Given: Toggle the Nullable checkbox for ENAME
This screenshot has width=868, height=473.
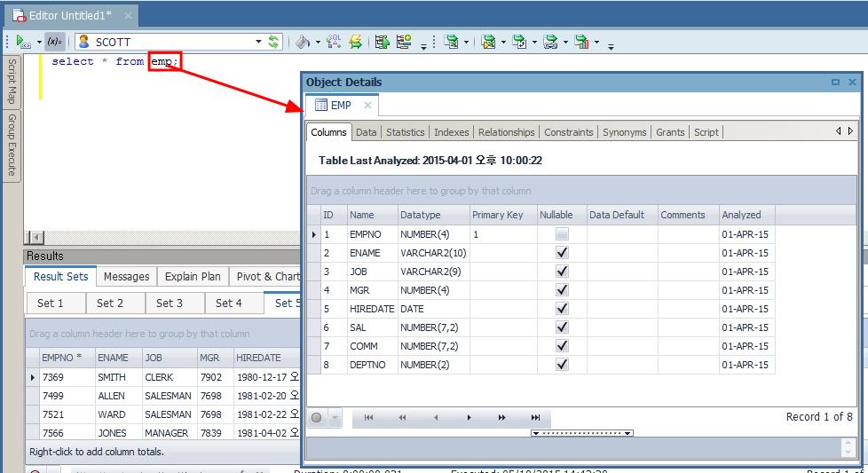Looking at the screenshot, I should (562, 253).
